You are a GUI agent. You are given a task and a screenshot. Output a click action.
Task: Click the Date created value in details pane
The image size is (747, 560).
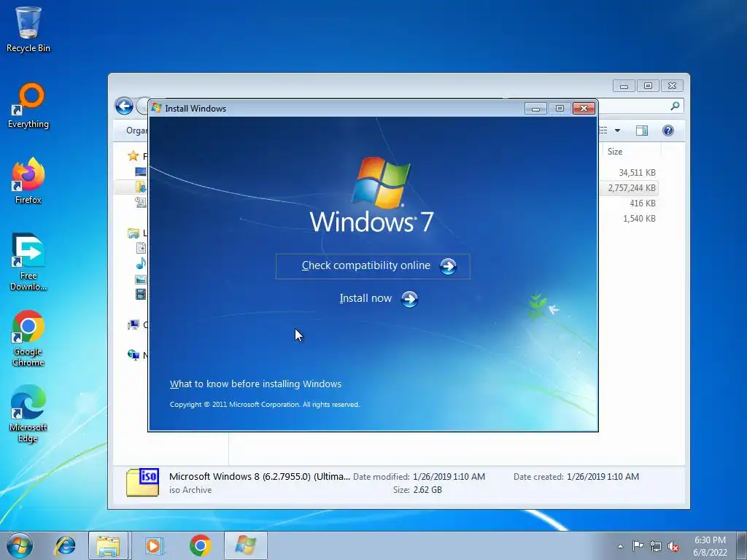[x=603, y=477]
